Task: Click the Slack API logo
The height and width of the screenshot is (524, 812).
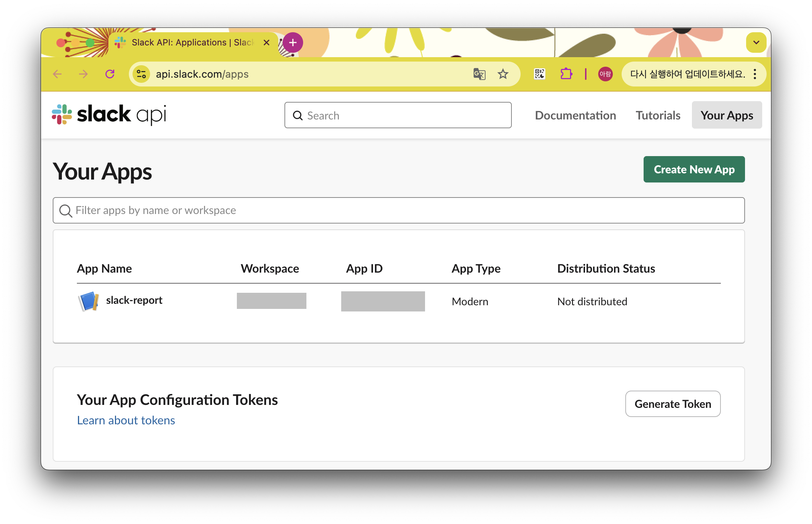Action: (109, 115)
